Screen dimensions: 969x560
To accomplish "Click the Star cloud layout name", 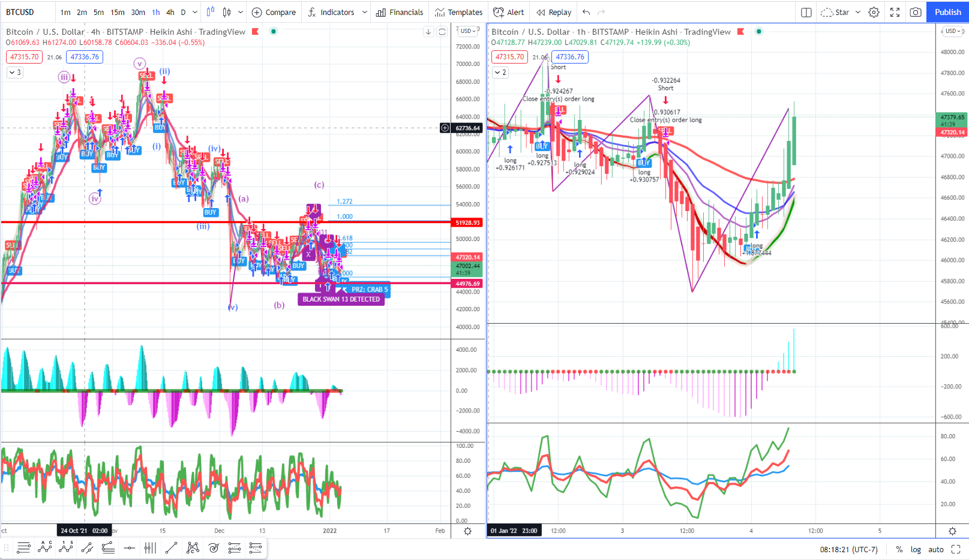I will (835, 12).
